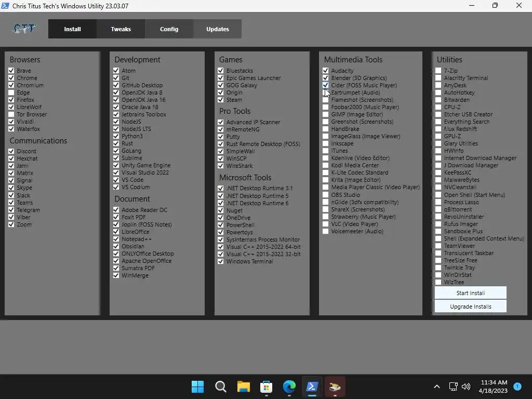The width and height of the screenshot is (532, 399).
Task: Toggle the VS Code checkbox
Action: pos(116,180)
